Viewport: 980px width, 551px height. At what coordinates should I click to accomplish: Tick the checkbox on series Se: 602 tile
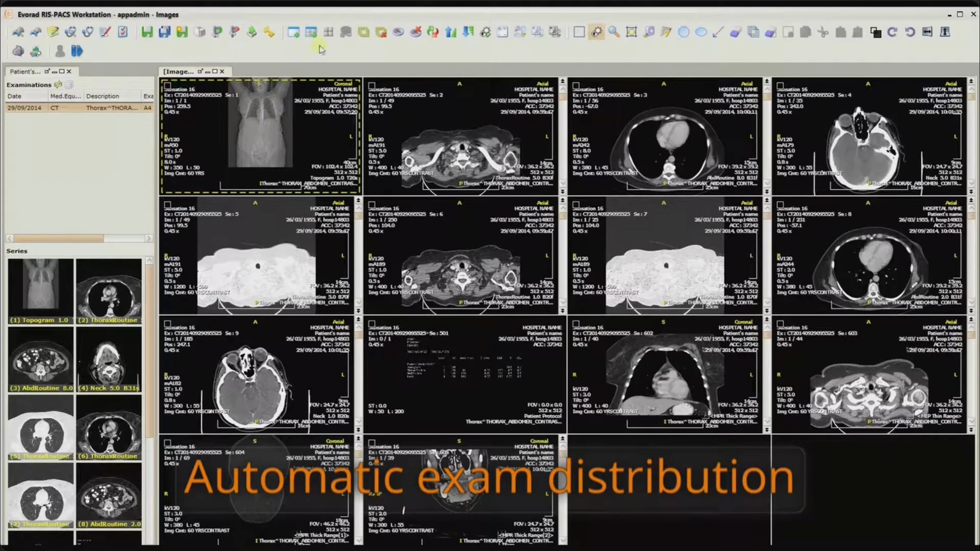576,324
